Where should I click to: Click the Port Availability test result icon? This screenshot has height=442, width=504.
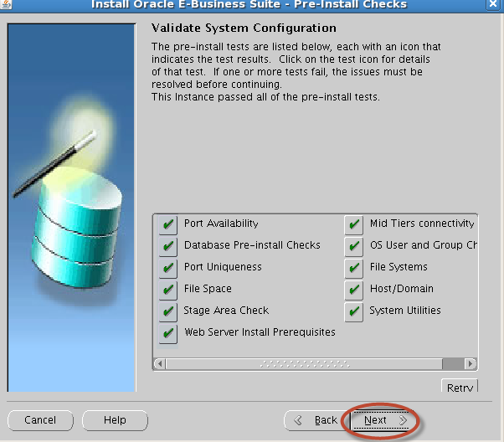168,224
